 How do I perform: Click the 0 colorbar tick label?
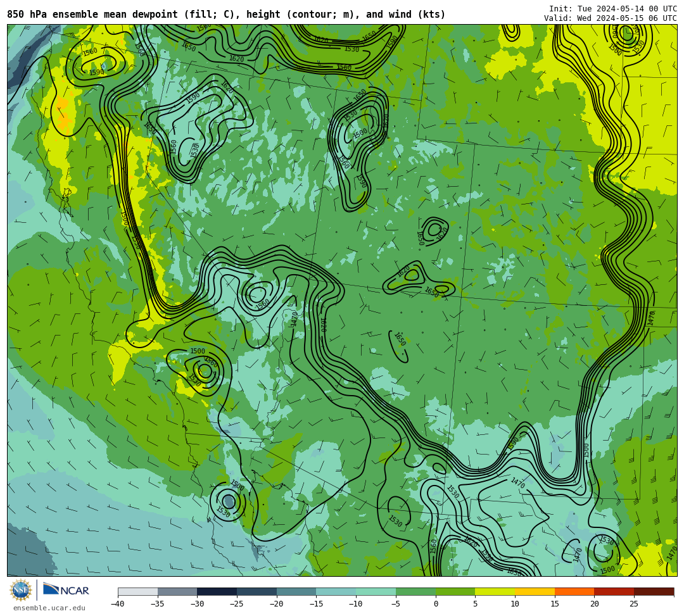436,604
